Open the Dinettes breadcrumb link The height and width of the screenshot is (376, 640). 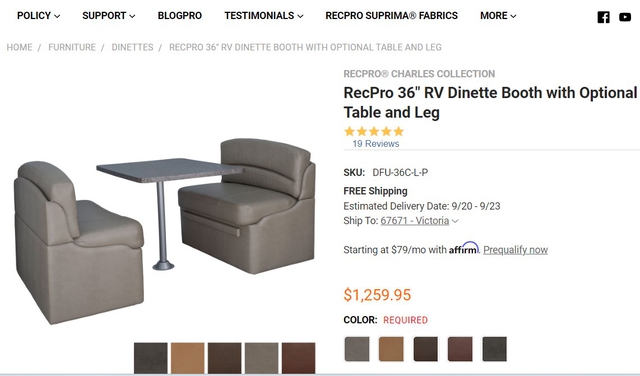tap(132, 47)
